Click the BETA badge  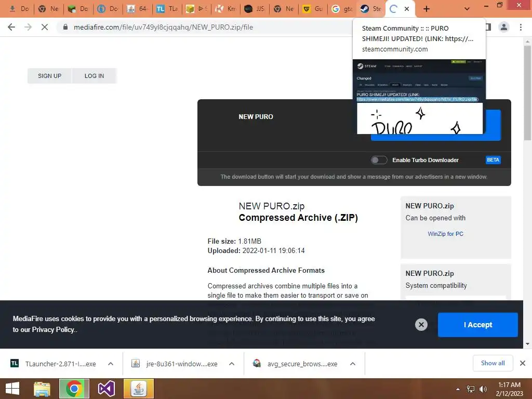493,160
